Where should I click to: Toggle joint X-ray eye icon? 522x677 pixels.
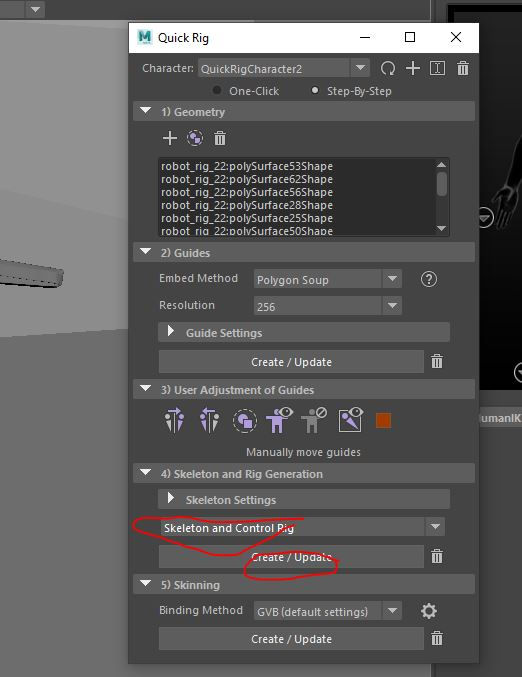pyautogui.click(x=350, y=420)
